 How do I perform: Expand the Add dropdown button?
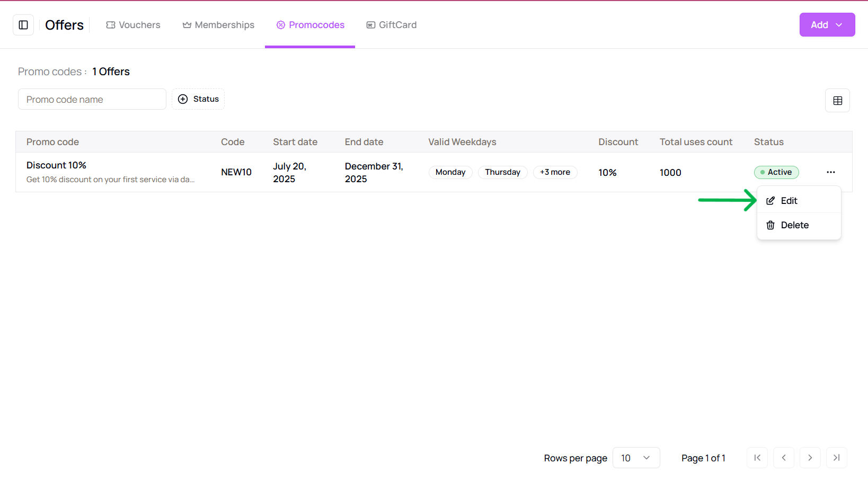[x=827, y=25]
